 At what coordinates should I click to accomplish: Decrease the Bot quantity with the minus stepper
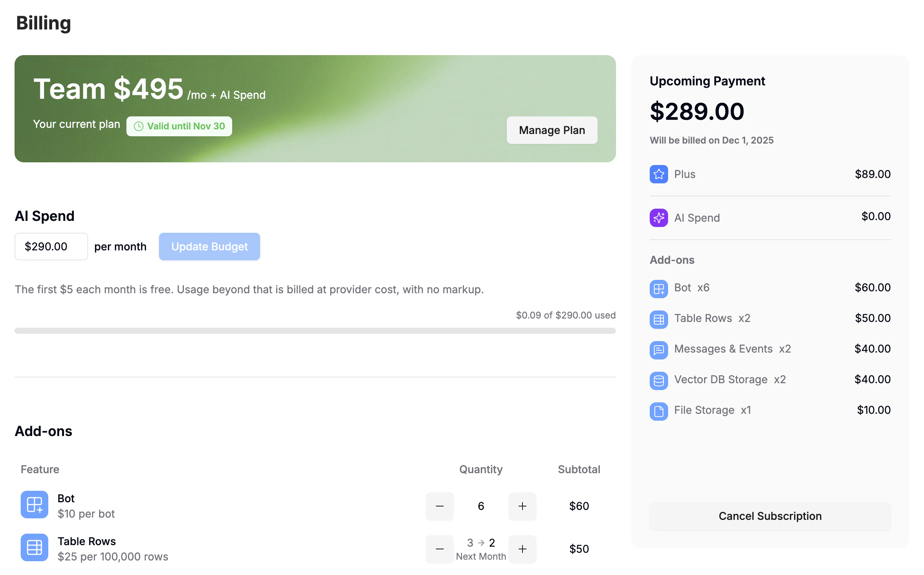pyautogui.click(x=439, y=506)
